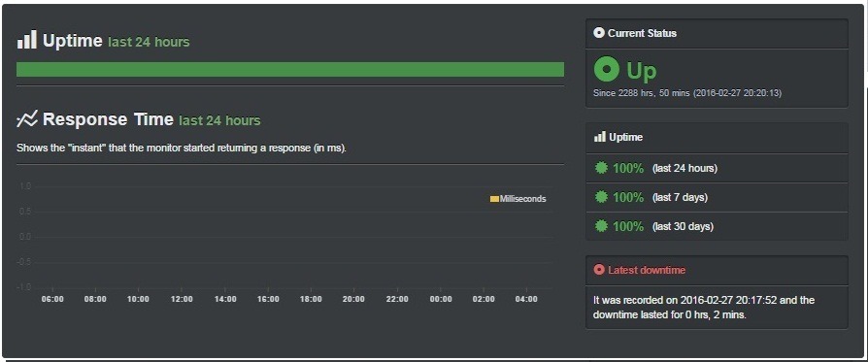Click the green badge beside last 7 days
The height and width of the screenshot is (362, 868).
601,197
